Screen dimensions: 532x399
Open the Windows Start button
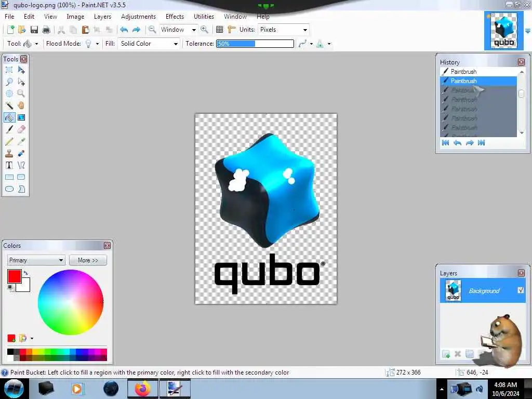click(14, 389)
